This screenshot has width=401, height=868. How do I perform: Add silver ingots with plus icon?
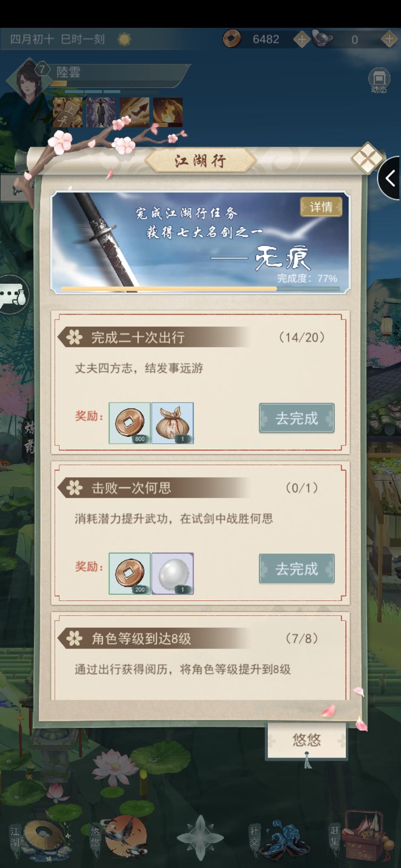pyautogui.click(x=389, y=39)
